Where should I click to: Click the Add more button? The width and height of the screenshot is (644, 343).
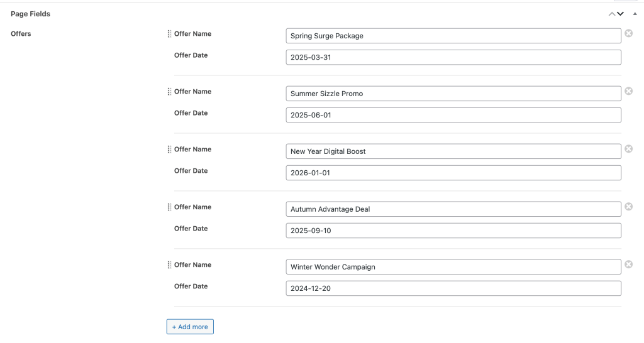pyautogui.click(x=190, y=327)
